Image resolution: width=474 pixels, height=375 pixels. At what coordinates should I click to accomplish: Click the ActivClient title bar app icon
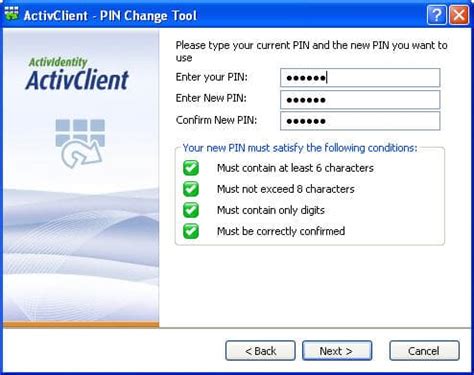[12, 14]
